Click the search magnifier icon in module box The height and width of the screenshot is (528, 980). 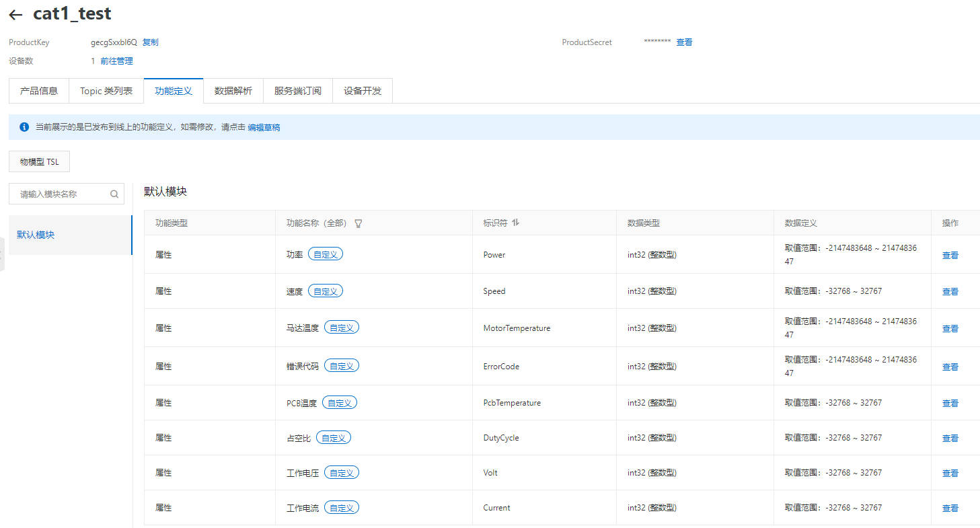(114, 194)
